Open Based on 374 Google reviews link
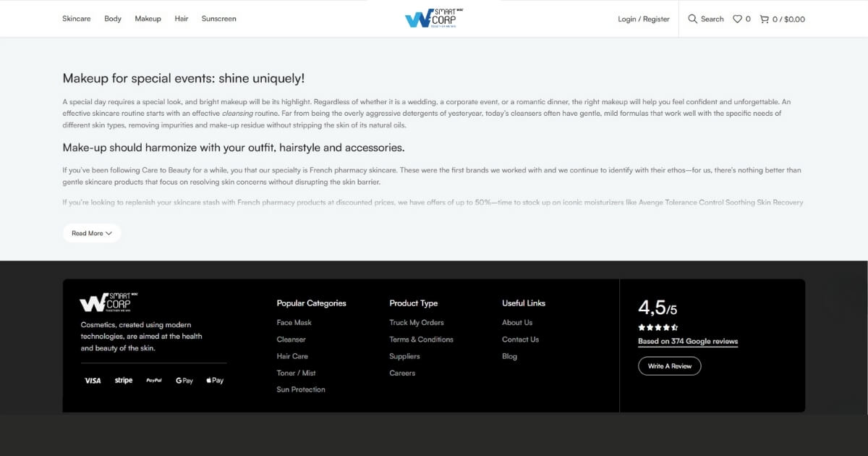Image resolution: width=868 pixels, height=456 pixels. point(688,342)
